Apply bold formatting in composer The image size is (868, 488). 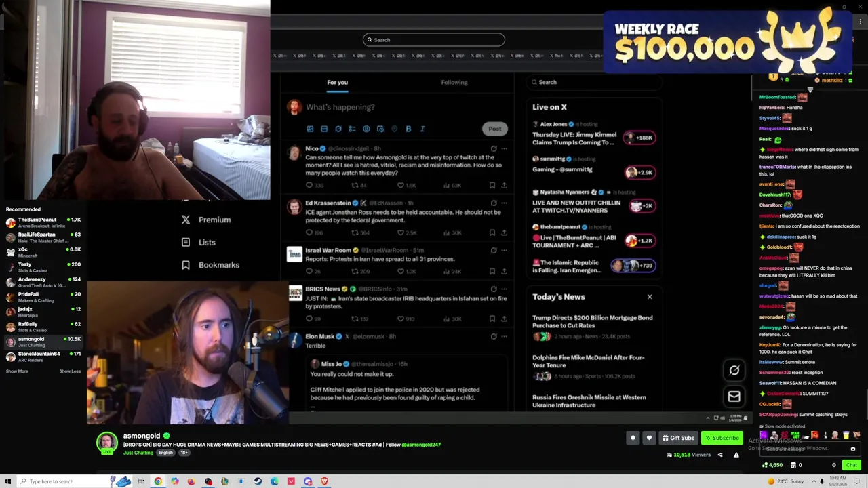click(x=408, y=129)
